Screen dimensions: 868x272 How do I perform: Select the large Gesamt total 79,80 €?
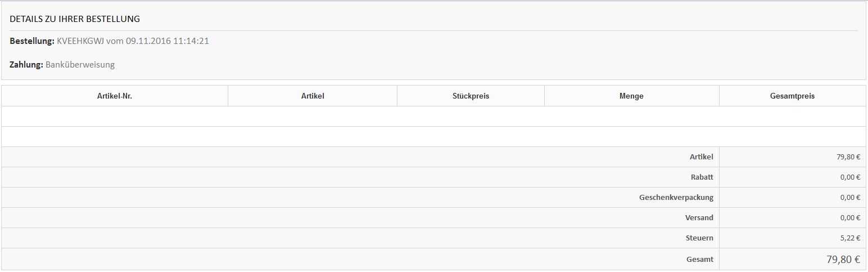[843, 259]
